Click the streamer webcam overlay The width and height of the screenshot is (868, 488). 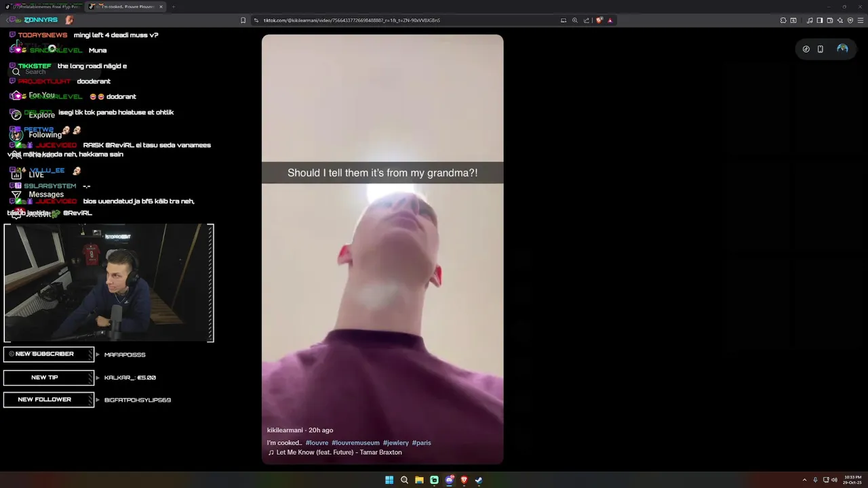tap(108, 283)
